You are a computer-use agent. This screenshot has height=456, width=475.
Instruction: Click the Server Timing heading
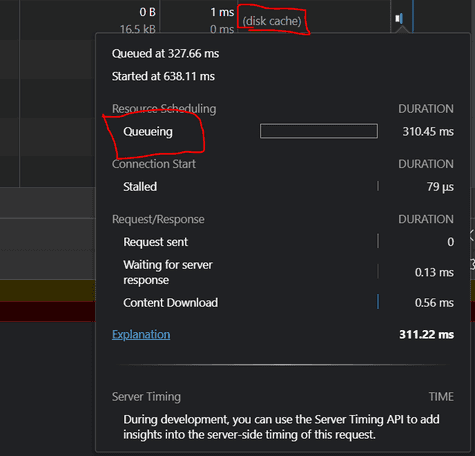click(x=146, y=397)
